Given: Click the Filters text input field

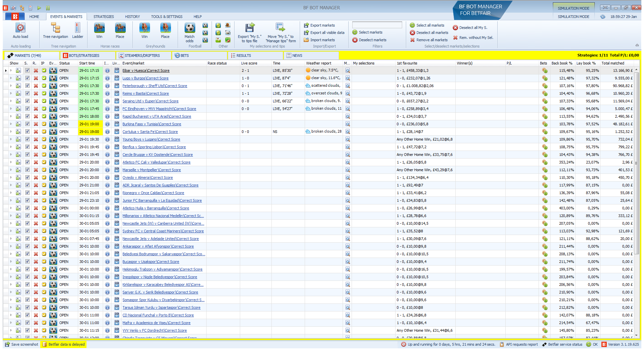Looking at the screenshot, I should 377,25.
